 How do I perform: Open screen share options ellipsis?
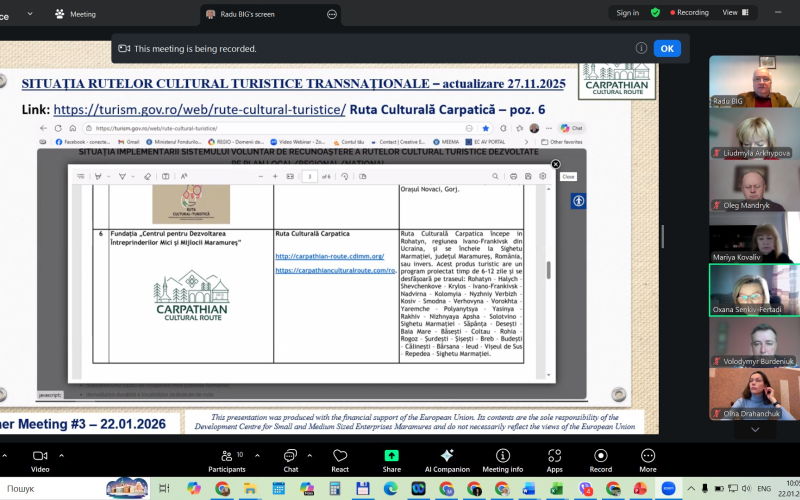tap(332, 14)
